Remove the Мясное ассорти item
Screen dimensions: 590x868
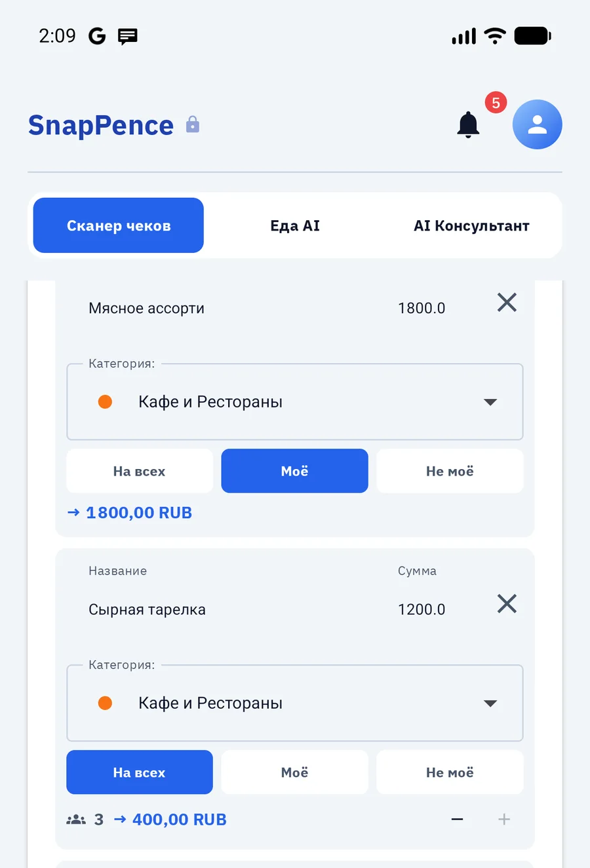tap(507, 303)
